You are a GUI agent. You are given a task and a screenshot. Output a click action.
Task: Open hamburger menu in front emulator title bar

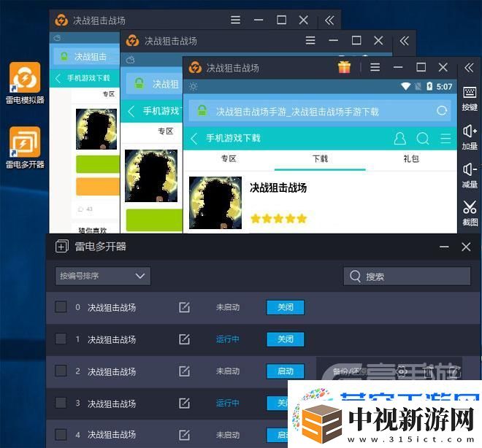tap(375, 67)
